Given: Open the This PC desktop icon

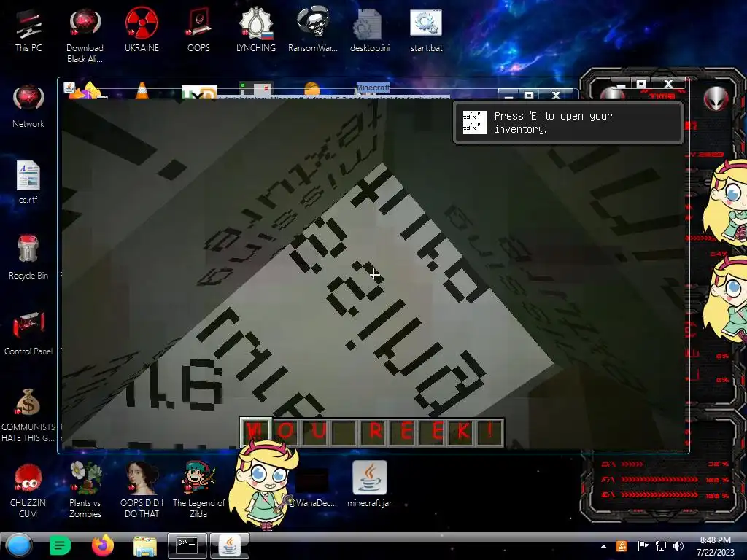Looking at the screenshot, I should pos(28,31).
